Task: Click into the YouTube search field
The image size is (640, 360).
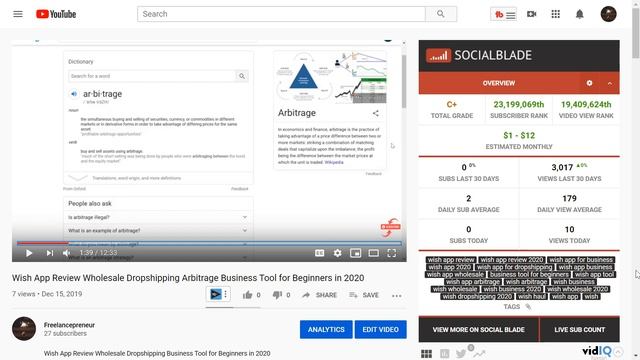Action: [281, 14]
